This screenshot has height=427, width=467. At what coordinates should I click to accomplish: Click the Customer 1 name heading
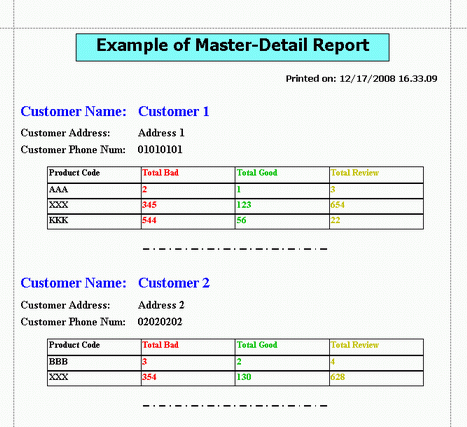(174, 111)
